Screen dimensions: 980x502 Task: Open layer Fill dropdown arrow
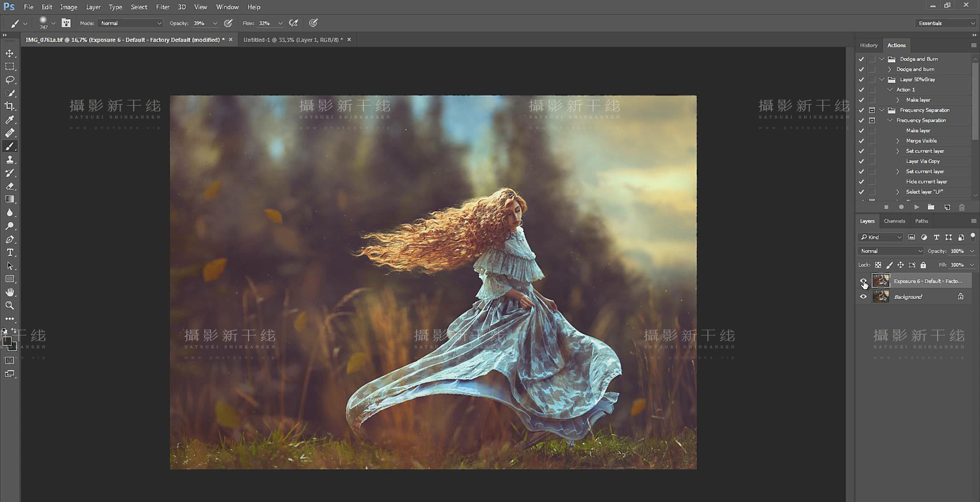pos(972,265)
